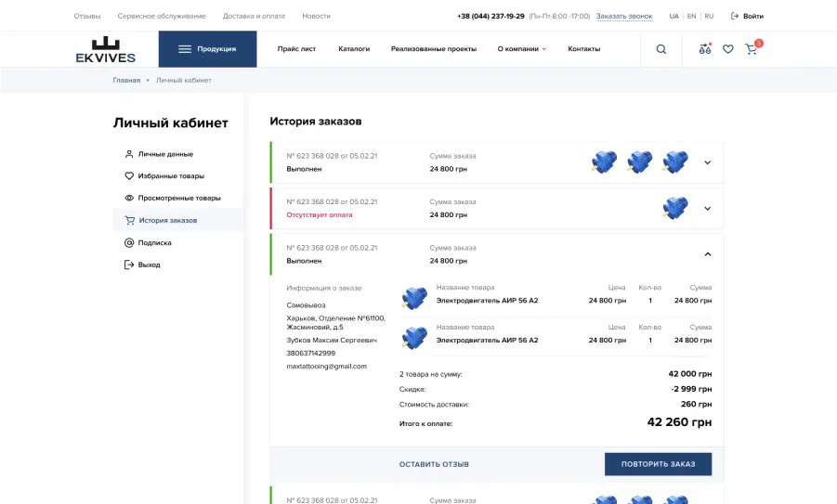Click ОСТАВИТЬ ОТЗЫВ button
Screen dimensions: 837x504
(x=434, y=464)
